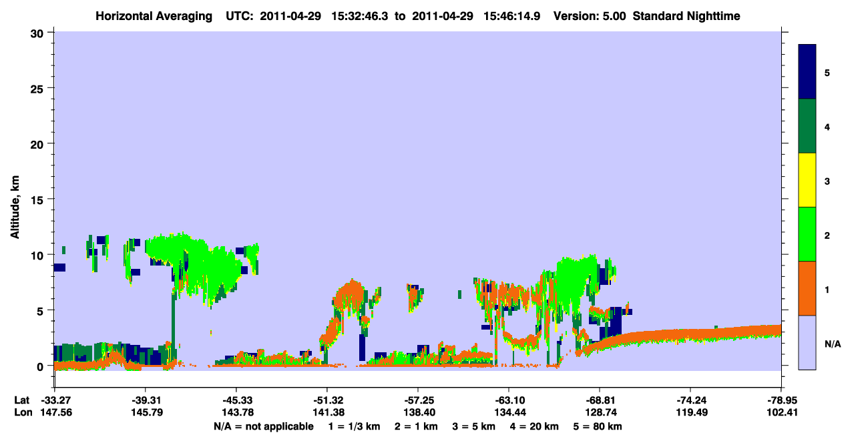Click latitude value -45.33
This screenshot has width=868, height=445.
coord(236,400)
